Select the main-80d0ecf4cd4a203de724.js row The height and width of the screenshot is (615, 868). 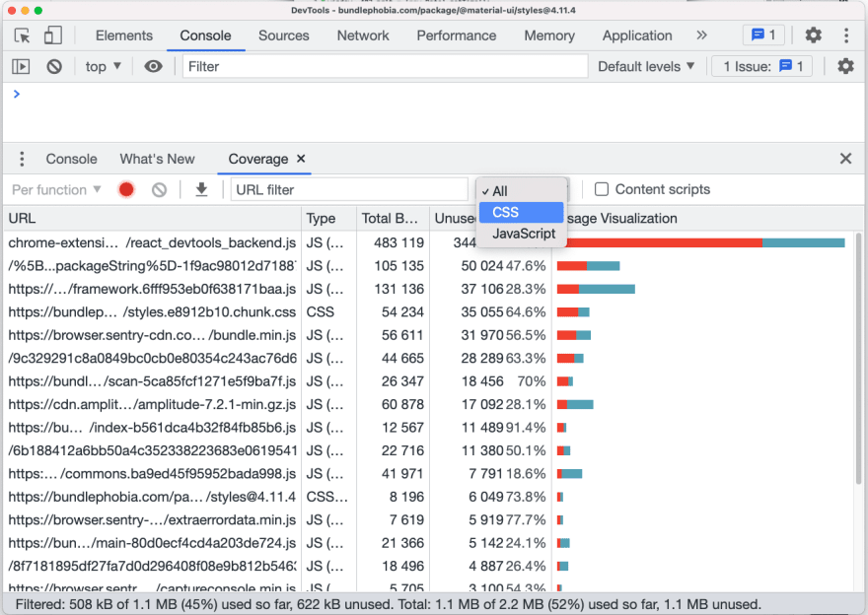(429, 543)
